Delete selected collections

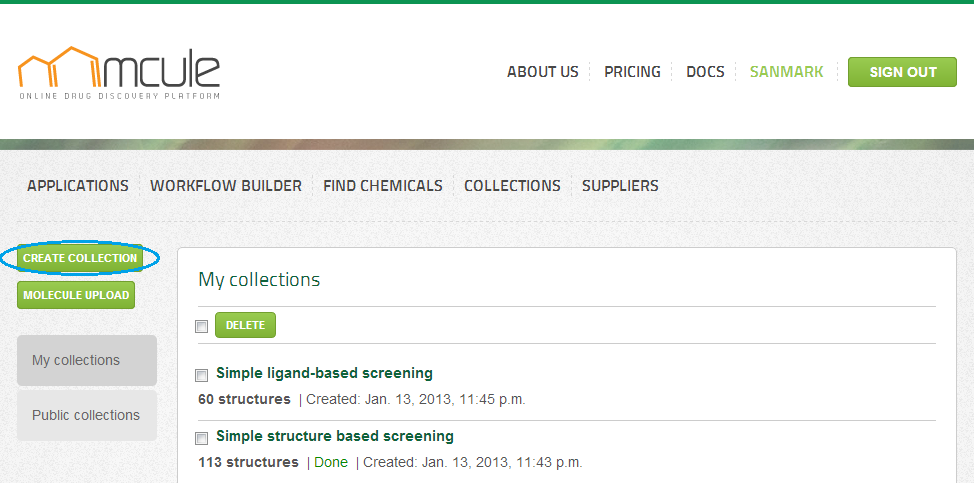tap(245, 325)
